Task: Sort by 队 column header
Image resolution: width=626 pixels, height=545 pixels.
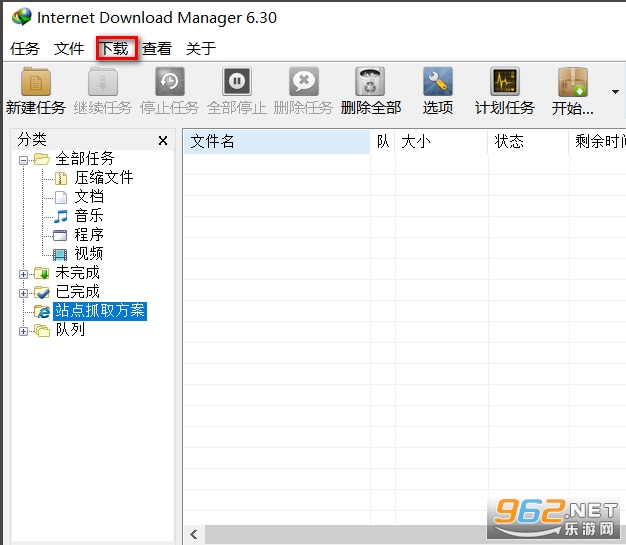Action: [x=383, y=141]
